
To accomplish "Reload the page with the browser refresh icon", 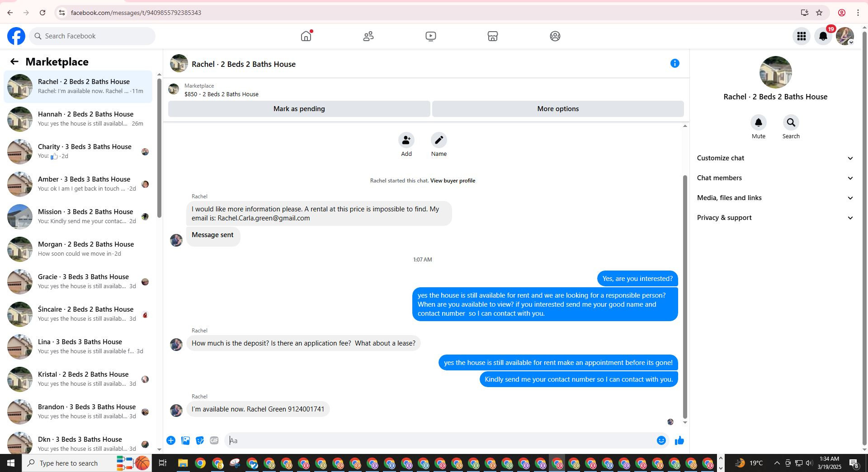I will coord(42,13).
